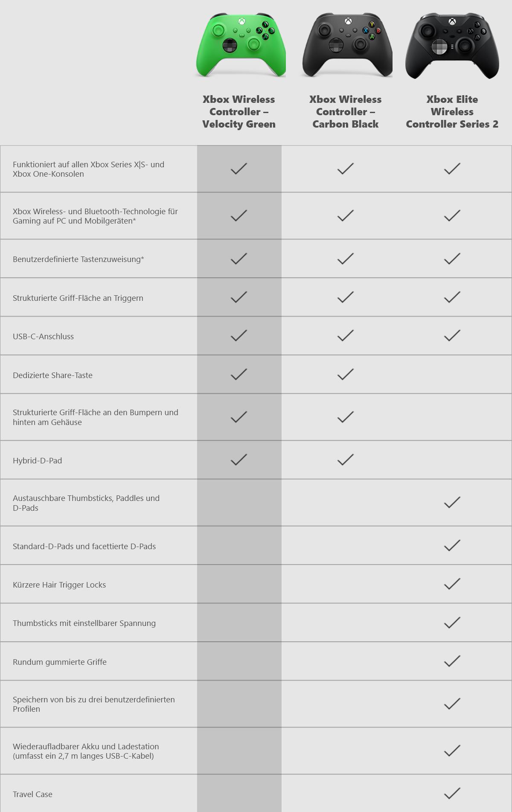
Task: Click Carbon Black checkmark for Strukturierte Griff-Fläche an Triggern
Action: 346,297
